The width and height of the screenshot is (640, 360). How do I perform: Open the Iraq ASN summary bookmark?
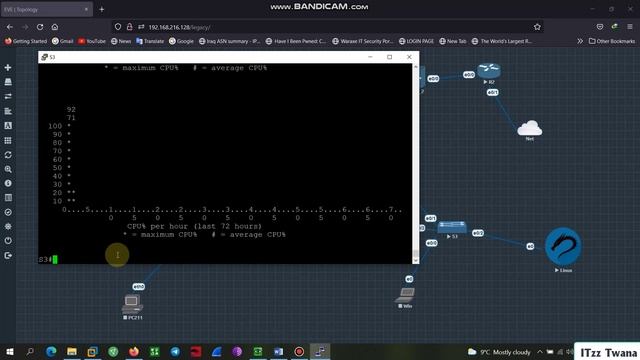(x=229, y=41)
